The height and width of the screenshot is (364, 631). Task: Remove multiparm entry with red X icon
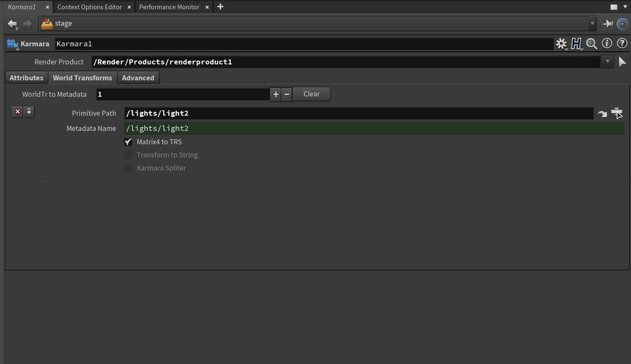pos(18,112)
